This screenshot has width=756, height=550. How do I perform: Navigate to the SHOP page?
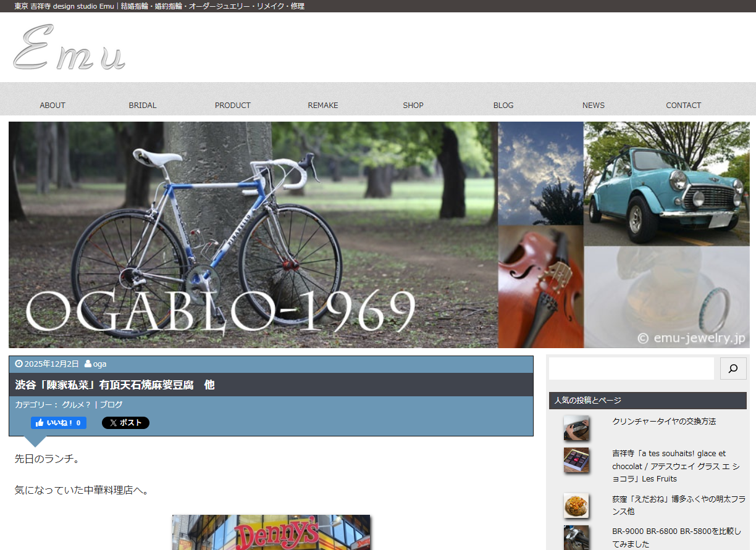[x=413, y=105]
